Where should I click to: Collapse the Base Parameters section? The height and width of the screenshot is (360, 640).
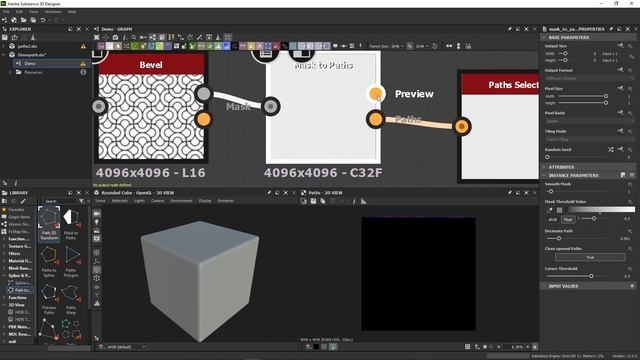[544, 37]
